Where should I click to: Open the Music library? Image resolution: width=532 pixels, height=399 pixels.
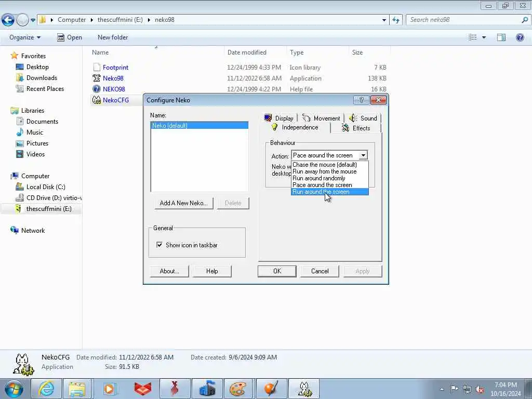coord(35,132)
